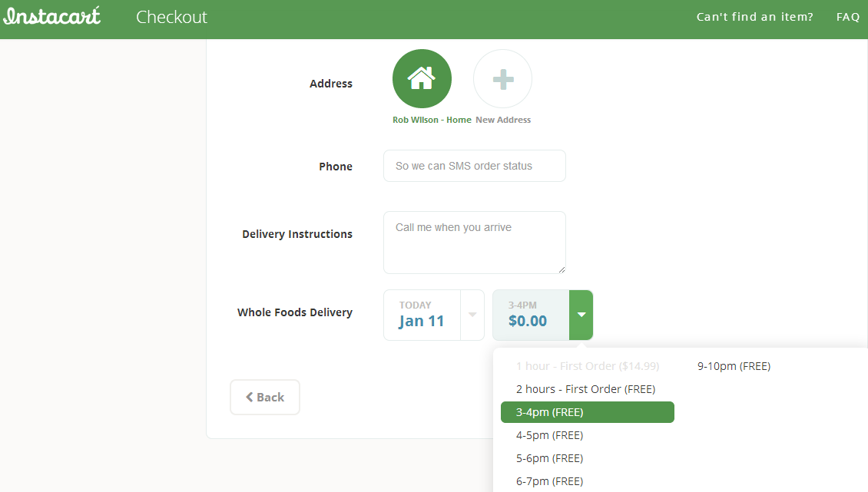The image size is (868, 492).
Task: Click the Checkout header title
Action: (x=171, y=17)
